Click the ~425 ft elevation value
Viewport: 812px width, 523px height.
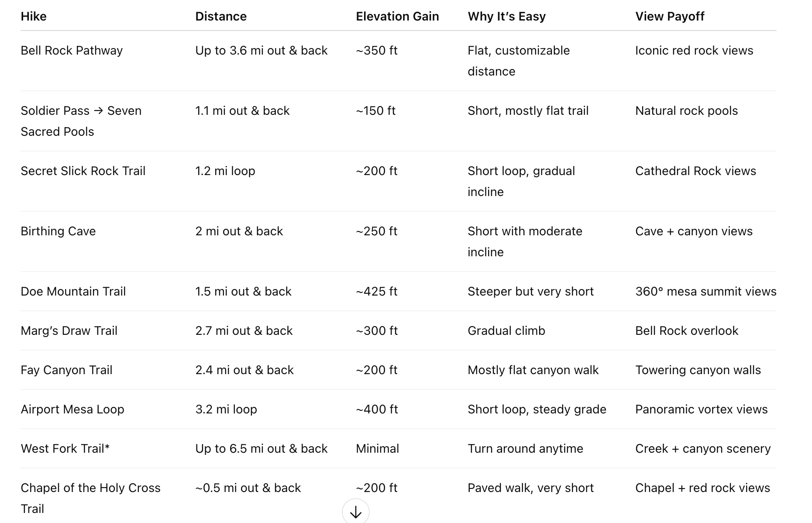click(376, 292)
